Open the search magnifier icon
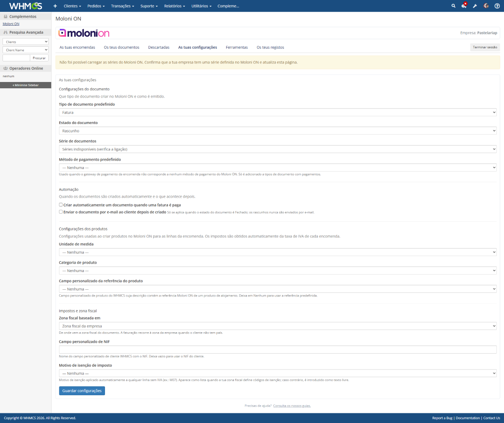Image resolution: width=504 pixels, height=423 pixels. 453,6
